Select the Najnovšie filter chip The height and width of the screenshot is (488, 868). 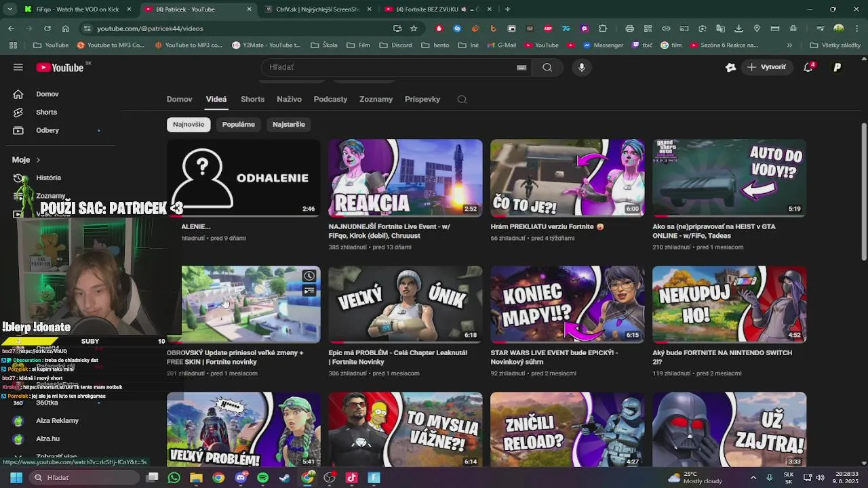click(x=189, y=124)
